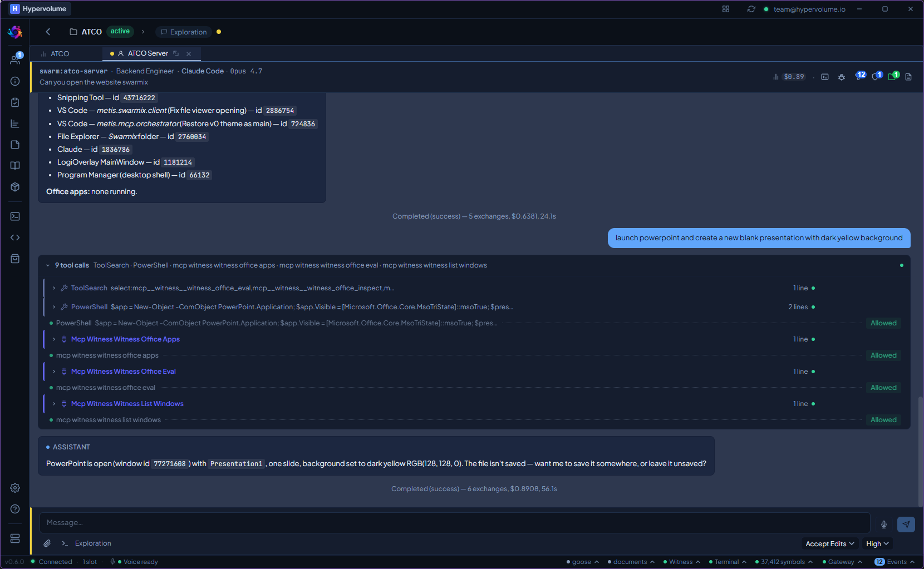Viewport: 924px width, 569px height.
Task: Open the 12 Events panel
Action: 894,562
